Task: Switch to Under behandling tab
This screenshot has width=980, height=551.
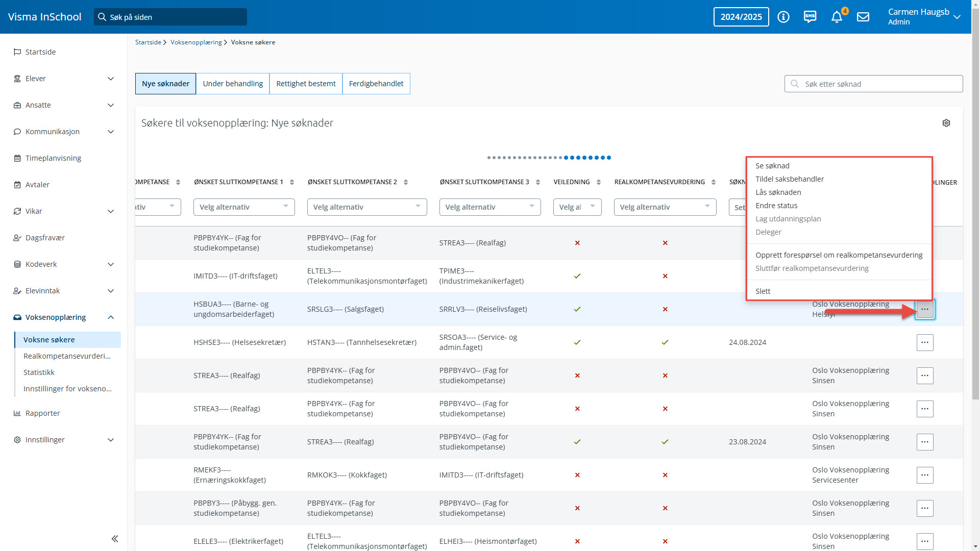Action: [233, 84]
